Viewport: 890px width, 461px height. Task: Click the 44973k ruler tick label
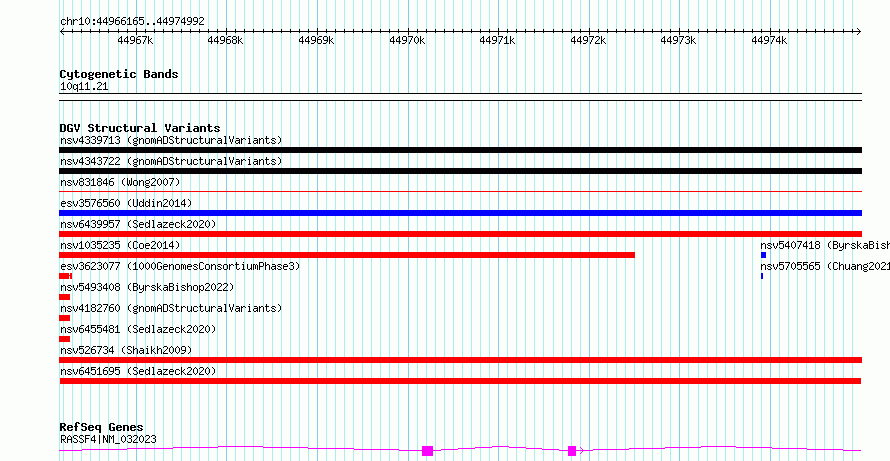(x=678, y=40)
